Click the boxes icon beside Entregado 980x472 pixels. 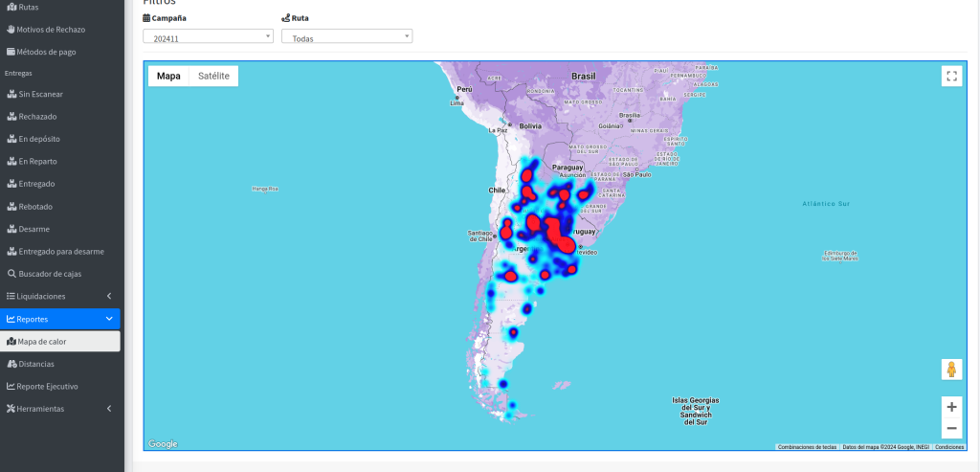pos(11,185)
